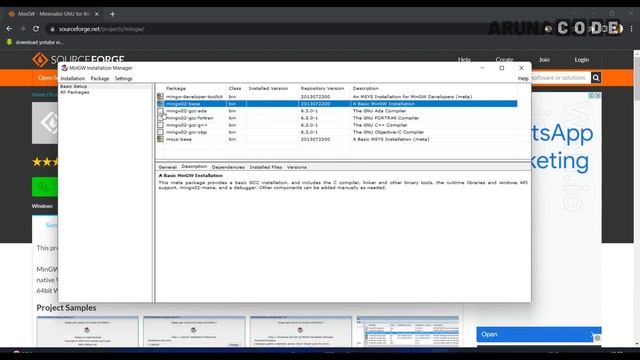Select the msys-base package name
Viewport: 640px width, 360px height.
(179, 139)
